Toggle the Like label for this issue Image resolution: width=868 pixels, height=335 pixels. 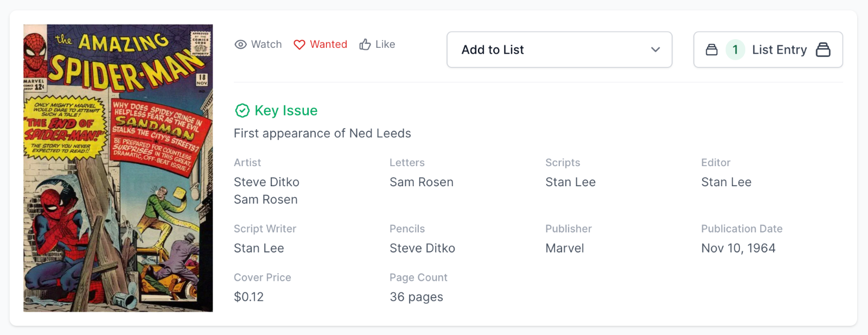point(385,45)
